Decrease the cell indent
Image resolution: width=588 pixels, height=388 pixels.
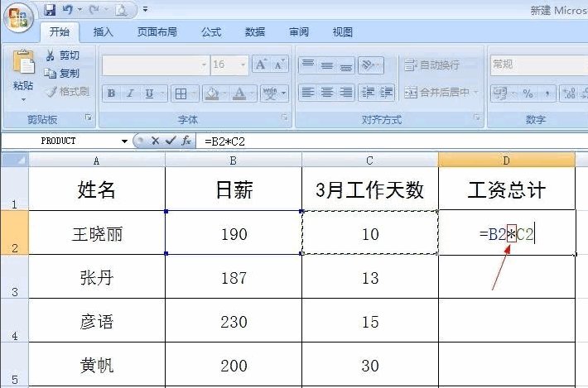(368, 92)
